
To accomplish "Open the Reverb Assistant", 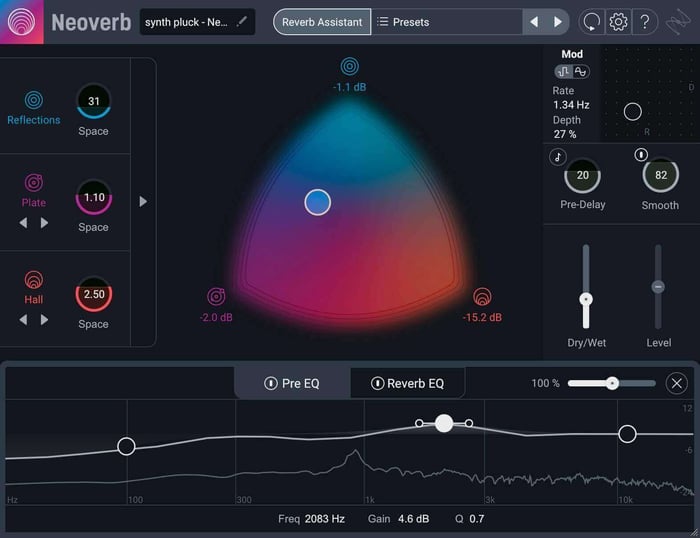I will point(322,22).
